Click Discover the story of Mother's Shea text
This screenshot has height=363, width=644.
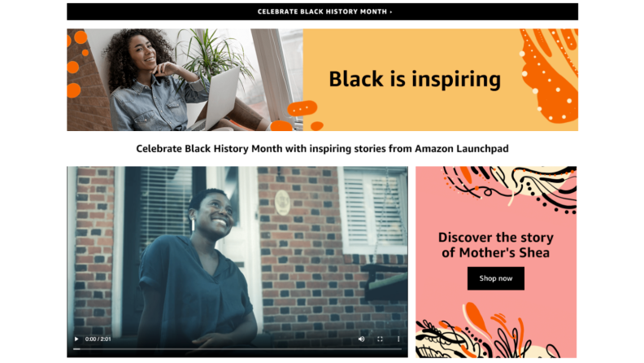(x=496, y=245)
